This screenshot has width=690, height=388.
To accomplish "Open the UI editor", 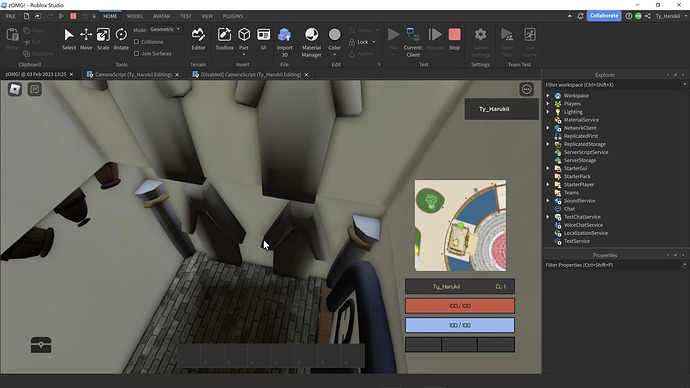I will click(263, 39).
